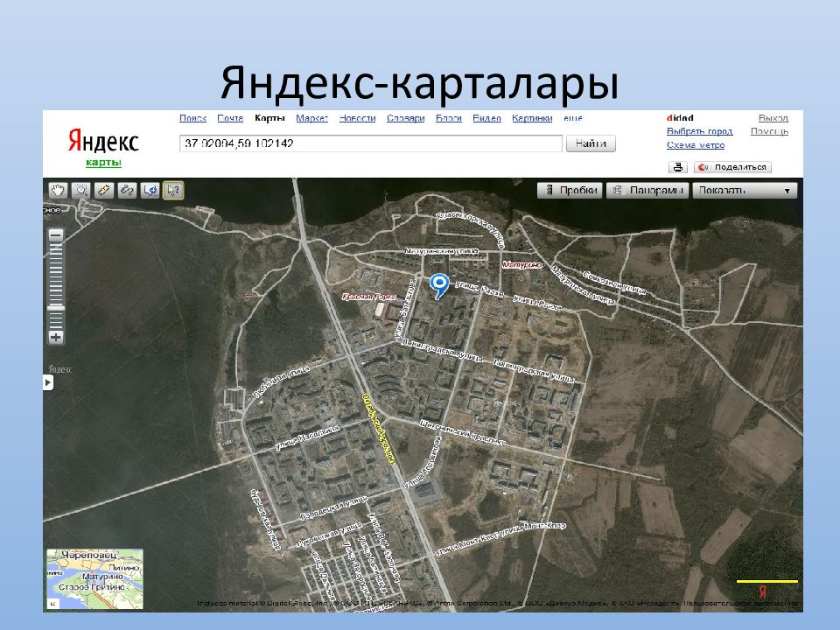Click the Найти search button
Screen dimensions: 840x630
(591, 143)
